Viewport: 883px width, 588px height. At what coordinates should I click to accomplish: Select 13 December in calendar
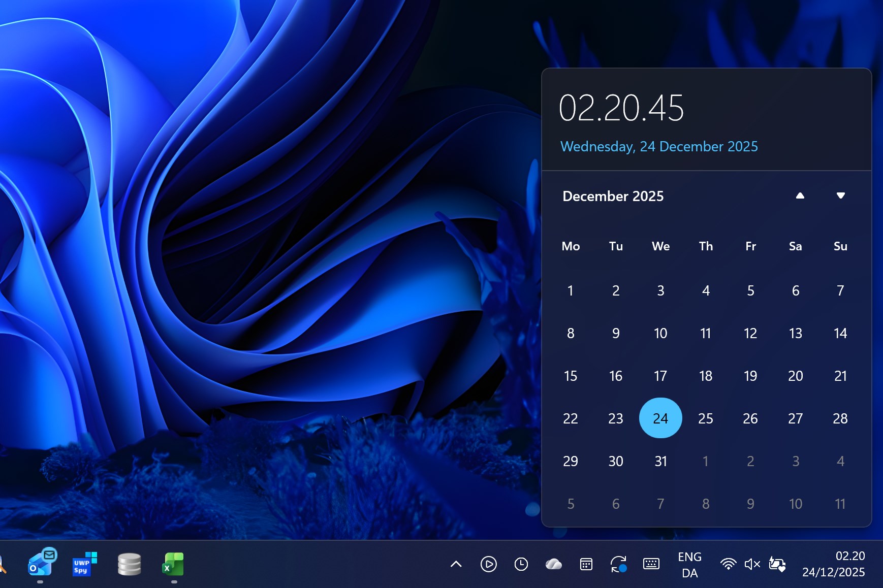point(796,333)
